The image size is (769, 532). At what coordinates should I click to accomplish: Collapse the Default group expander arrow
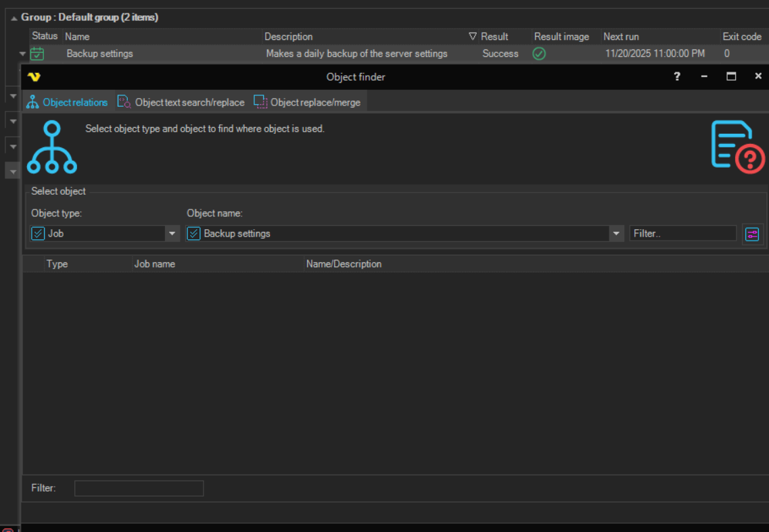[x=14, y=18]
